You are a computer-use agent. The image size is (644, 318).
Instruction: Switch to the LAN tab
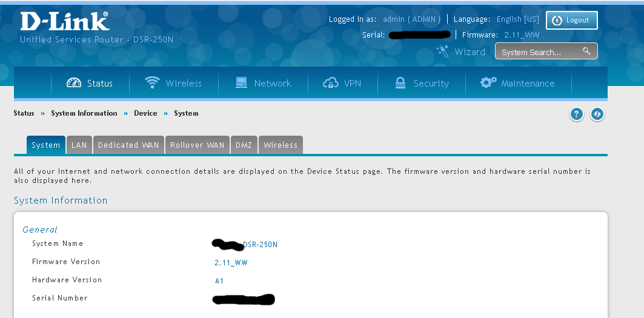[79, 145]
